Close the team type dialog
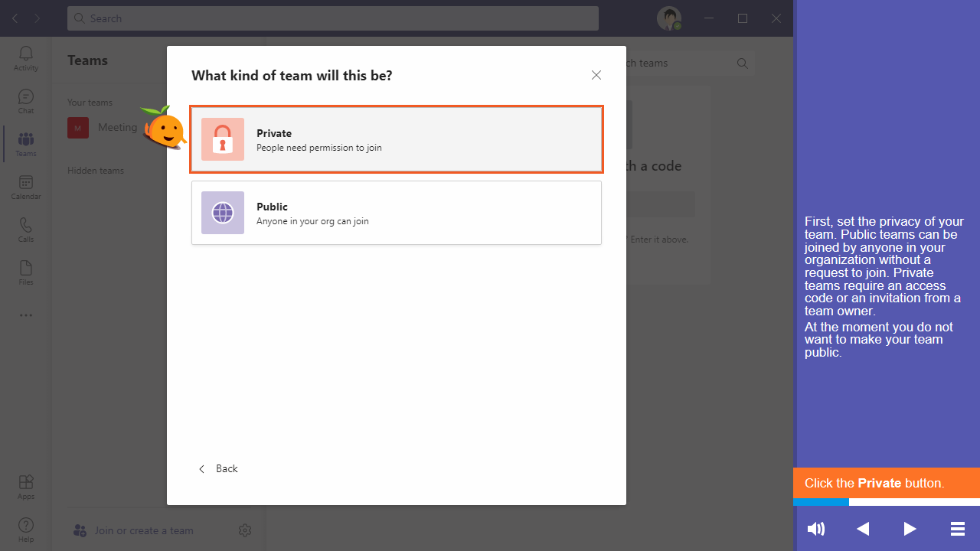Image resolution: width=980 pixels, height=551 pixels. [596, 75]
